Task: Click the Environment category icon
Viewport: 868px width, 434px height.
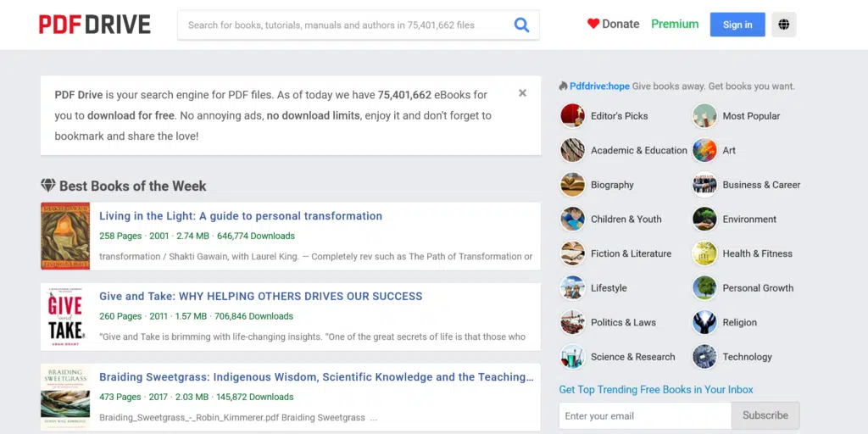Action: [x=704, y=220]
